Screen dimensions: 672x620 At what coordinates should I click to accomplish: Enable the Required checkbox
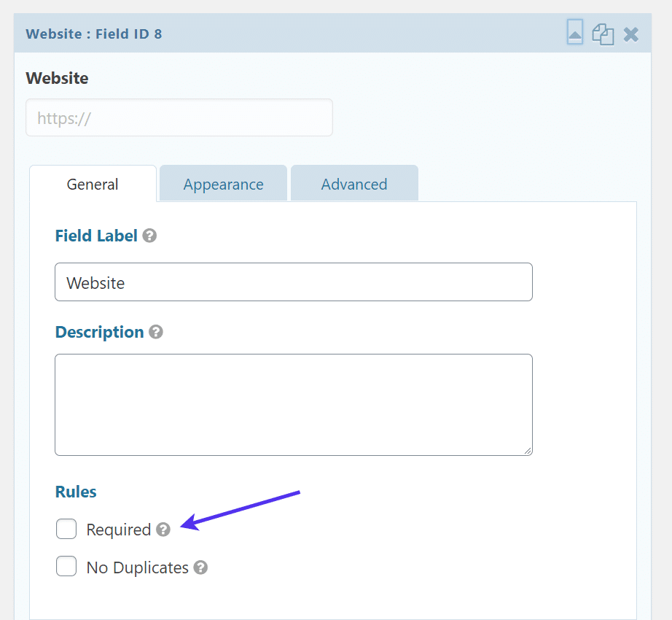point(66,529)
